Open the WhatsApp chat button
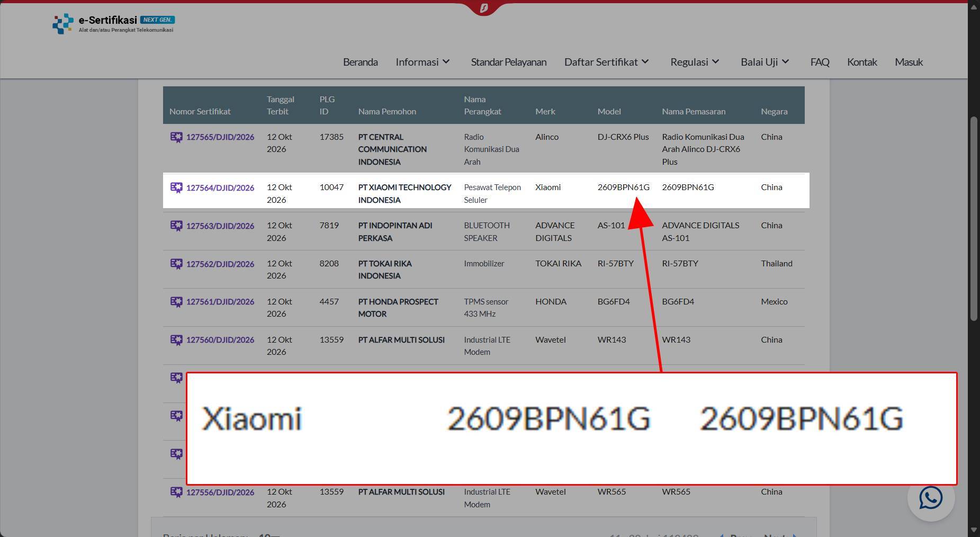980x537 pixels. click(x=931, y=498)
